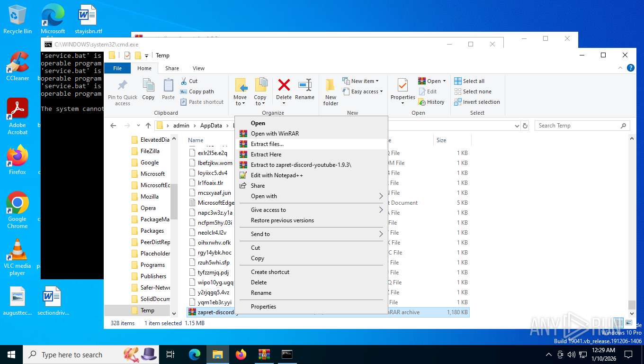Viewport: 644px width, 364px height.
Task: Open the New item dropdown
Action: tap(360, 81)
